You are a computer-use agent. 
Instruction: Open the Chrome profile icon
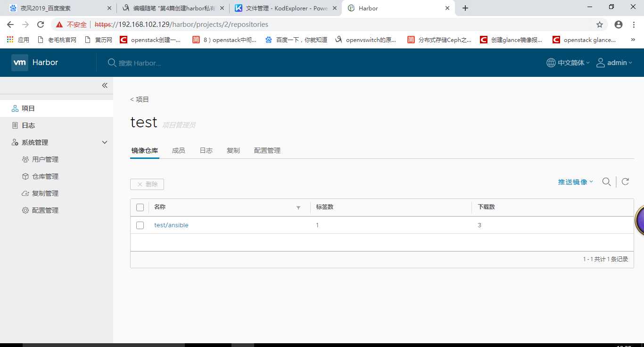tap(619, 25)
